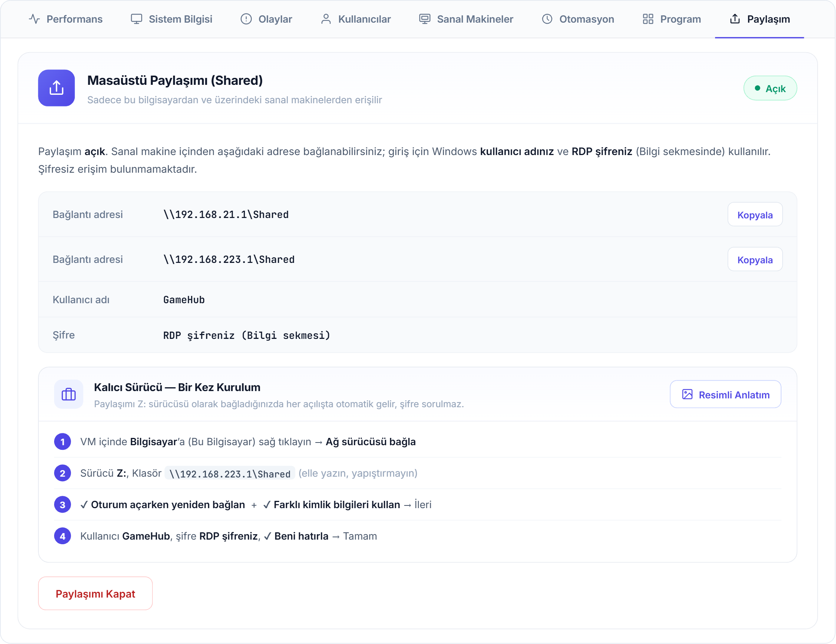Click the Açık status badge
Viewport: 836px width, 644px height.
point(770,88)
